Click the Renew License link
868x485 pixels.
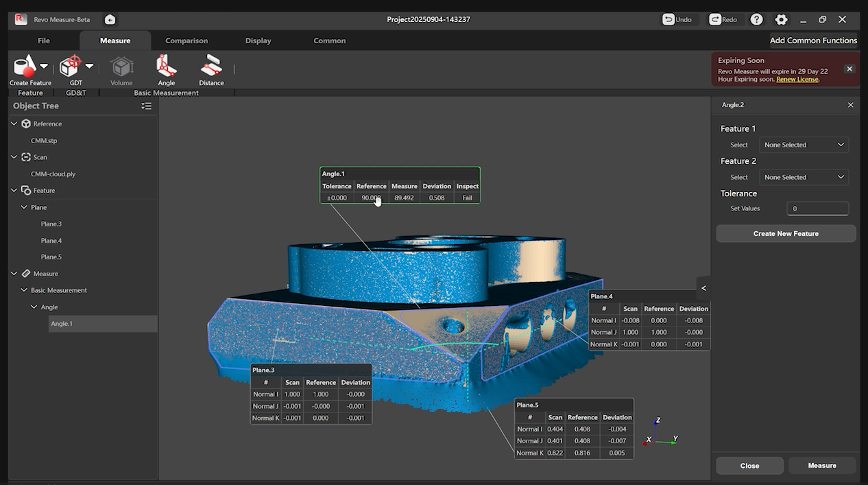pyautogui.click(x=797, y=80)
